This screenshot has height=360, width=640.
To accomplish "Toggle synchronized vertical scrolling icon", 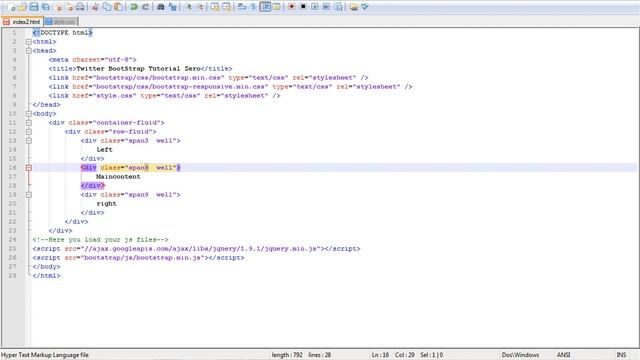I will click(x=215, y=7).
